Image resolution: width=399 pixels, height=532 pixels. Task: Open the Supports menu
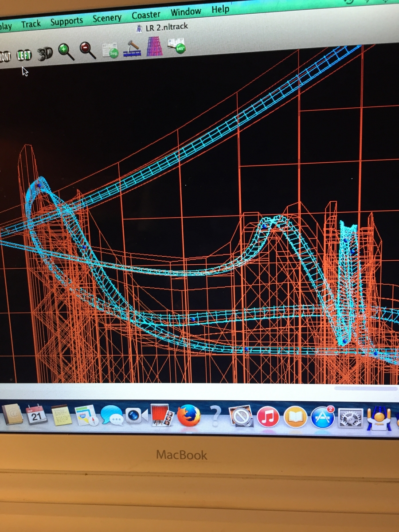66,21
